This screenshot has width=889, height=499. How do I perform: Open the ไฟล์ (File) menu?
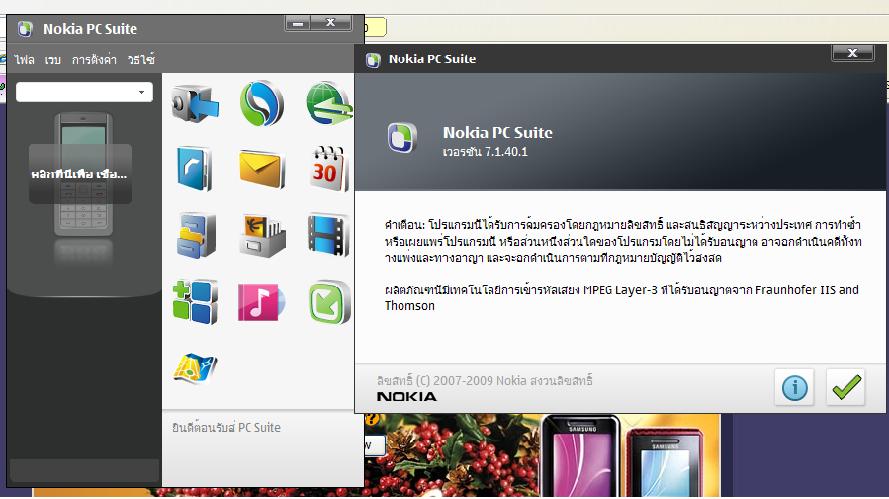24,60
